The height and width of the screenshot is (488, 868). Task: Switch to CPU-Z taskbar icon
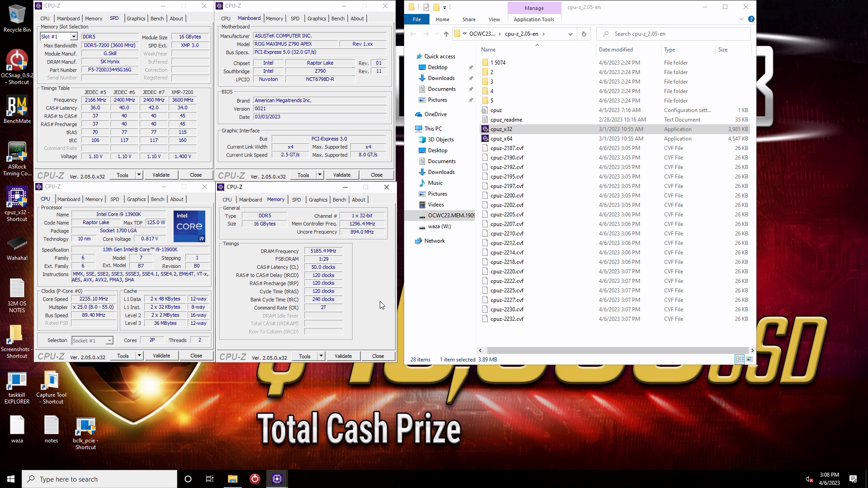(277, 479)
